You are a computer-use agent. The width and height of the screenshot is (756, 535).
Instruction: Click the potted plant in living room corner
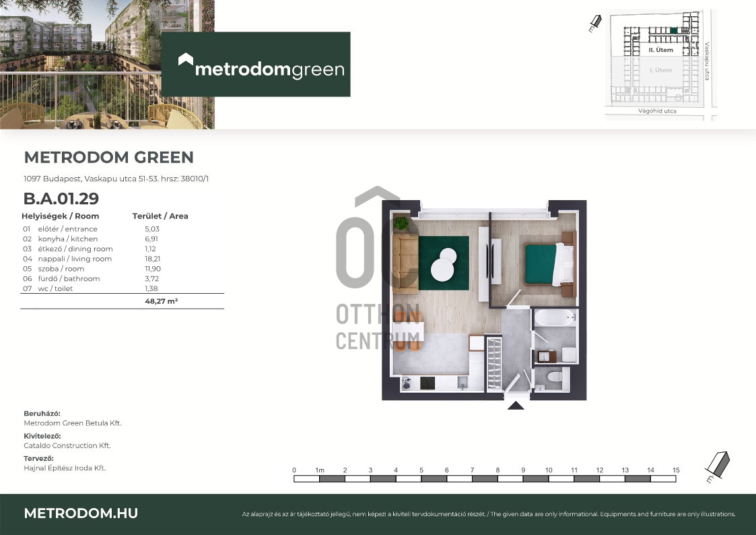[x=401, y=223]
